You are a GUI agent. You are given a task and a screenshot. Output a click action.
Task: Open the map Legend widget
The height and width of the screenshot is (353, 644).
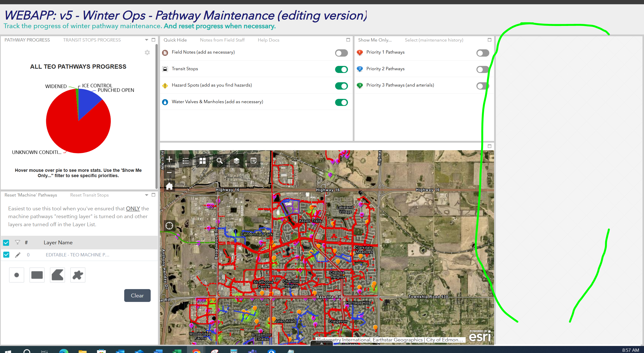186,161
